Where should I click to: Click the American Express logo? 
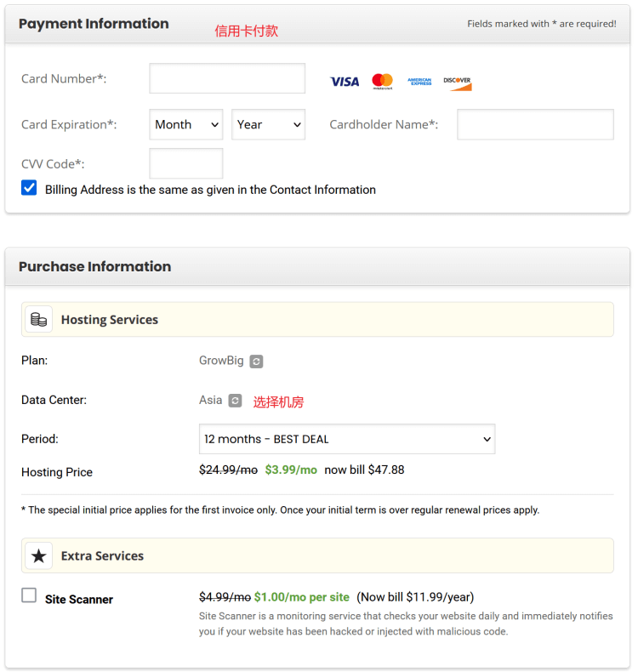[419, 82]
